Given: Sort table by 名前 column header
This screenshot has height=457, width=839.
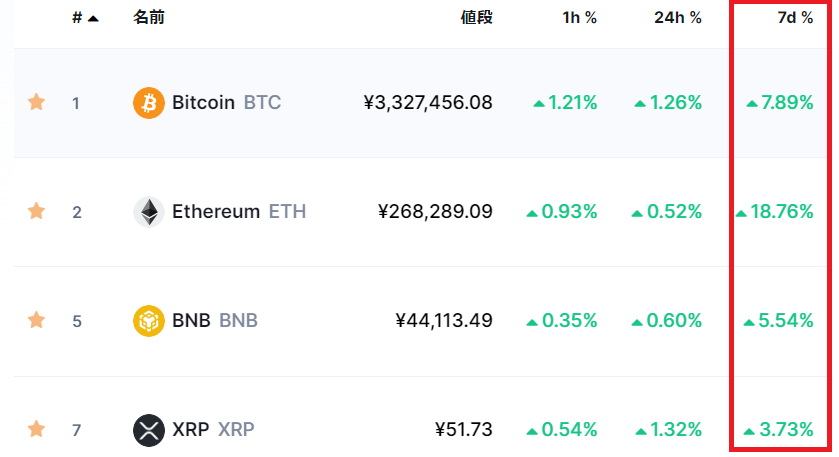Looking at the screenshot, I should tap(149, 18).
